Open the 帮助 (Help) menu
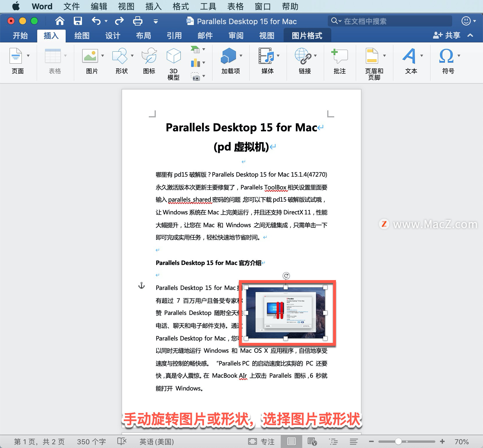Viewport: 483px width, 448px height. point(290,6)
